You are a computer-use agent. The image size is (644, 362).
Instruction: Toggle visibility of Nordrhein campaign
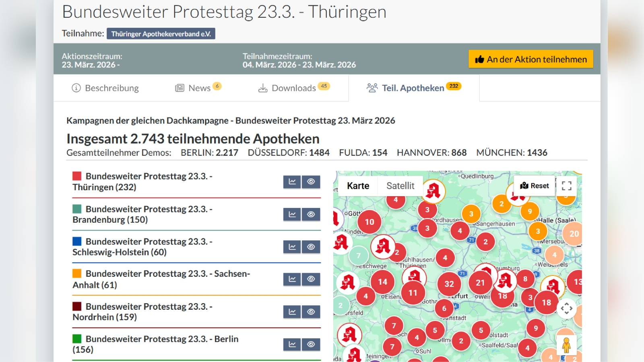tap(311, 312)
